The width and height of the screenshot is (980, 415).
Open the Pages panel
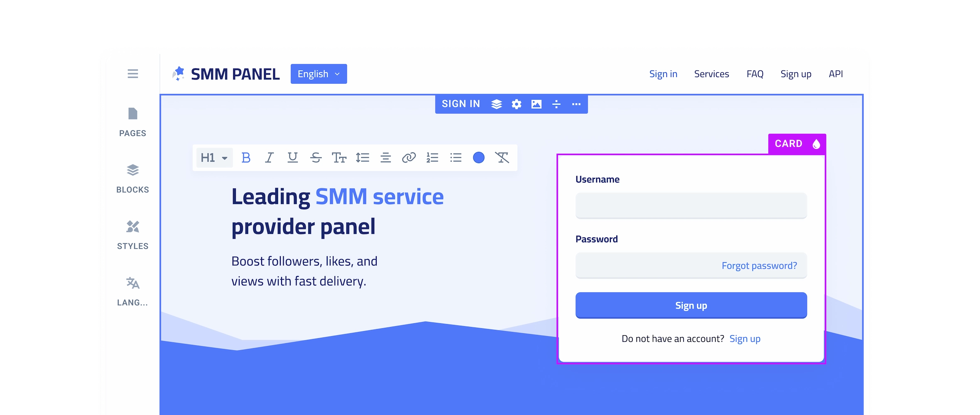coord(132,123)
